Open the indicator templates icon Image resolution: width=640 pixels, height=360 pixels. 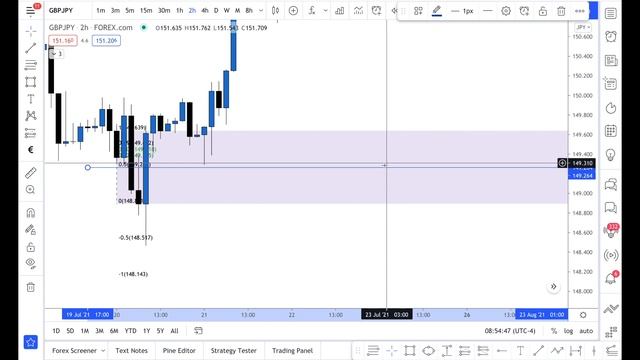[x=358, y=11]
